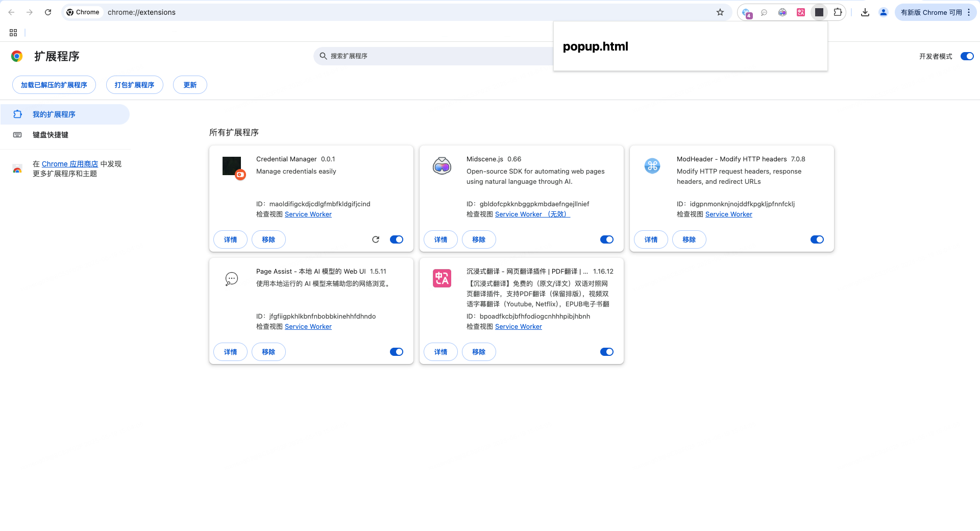This screenshot has width=980, height=531.
Task: Open Credential Manager Service Worker link
Action: (x=308, y=214)
